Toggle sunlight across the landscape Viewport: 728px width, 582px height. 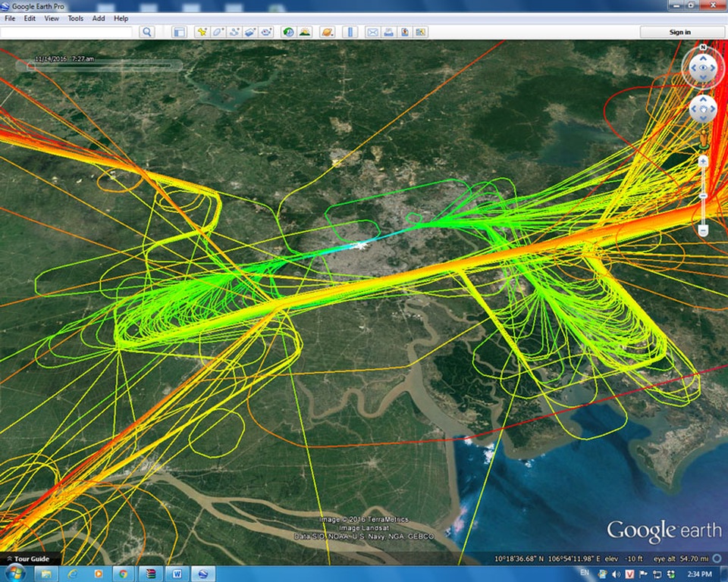[x=304, y=32]
